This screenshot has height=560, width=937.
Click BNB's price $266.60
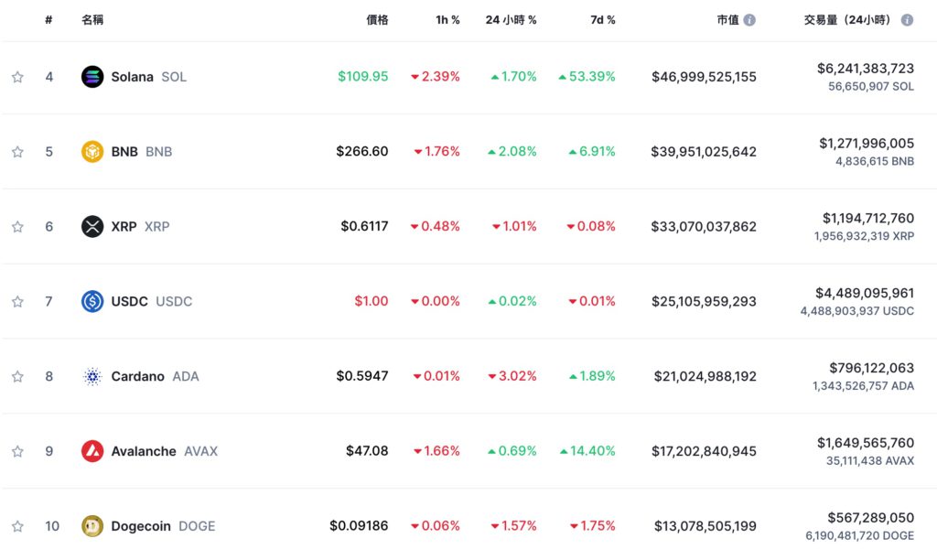point(362,151)
